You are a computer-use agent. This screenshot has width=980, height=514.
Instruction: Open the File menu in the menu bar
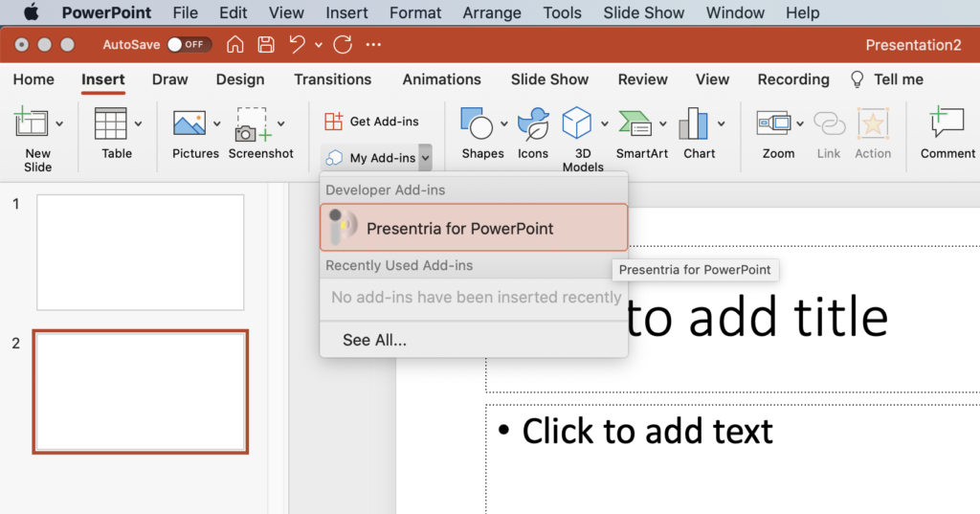(185, 12)
